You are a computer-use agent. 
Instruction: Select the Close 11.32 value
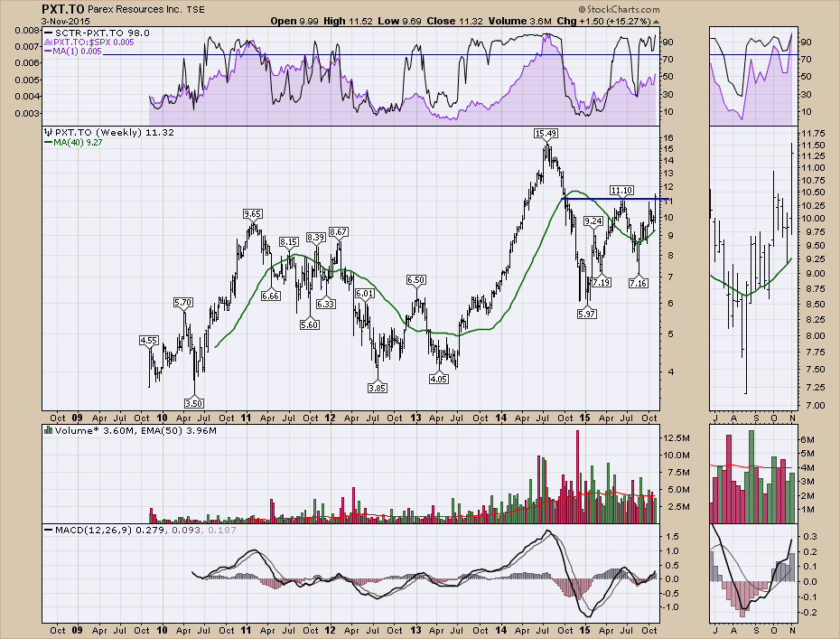(x=454, y=22)
